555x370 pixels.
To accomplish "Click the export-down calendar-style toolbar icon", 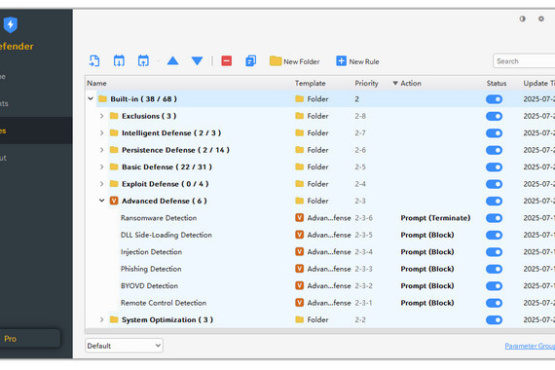I will 119,61.
